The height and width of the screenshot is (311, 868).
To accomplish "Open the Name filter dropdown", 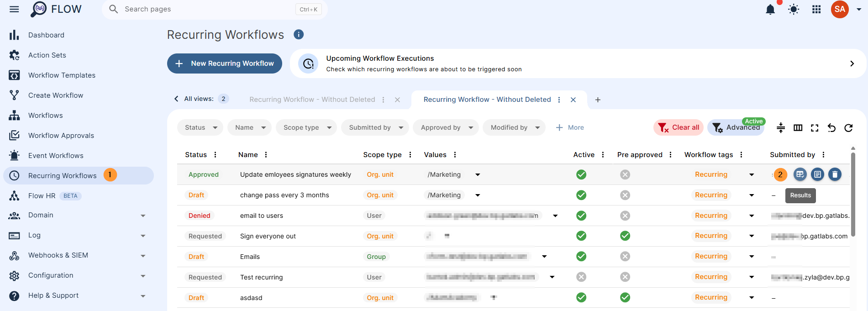I will click(249, 127).
